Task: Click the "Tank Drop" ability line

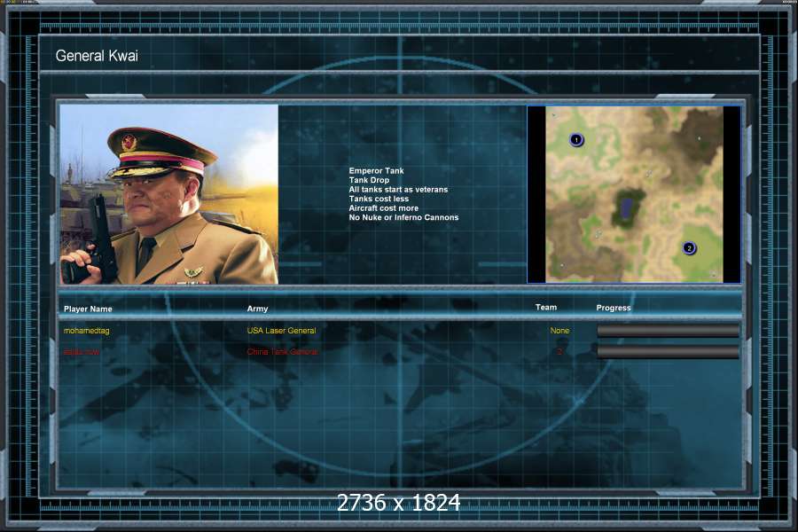Action: point(369,180)
